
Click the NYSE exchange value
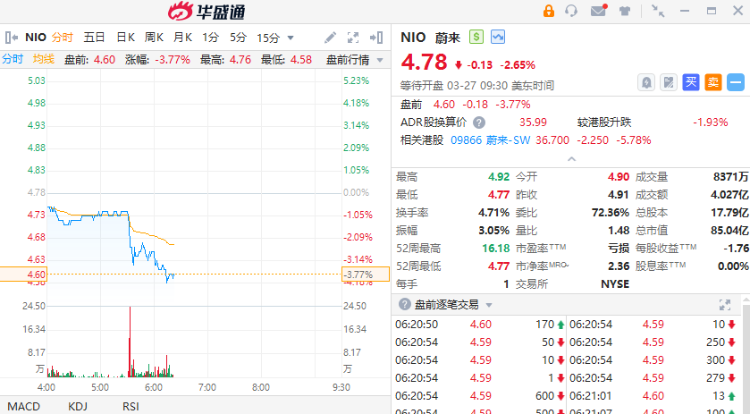[615, 284]
